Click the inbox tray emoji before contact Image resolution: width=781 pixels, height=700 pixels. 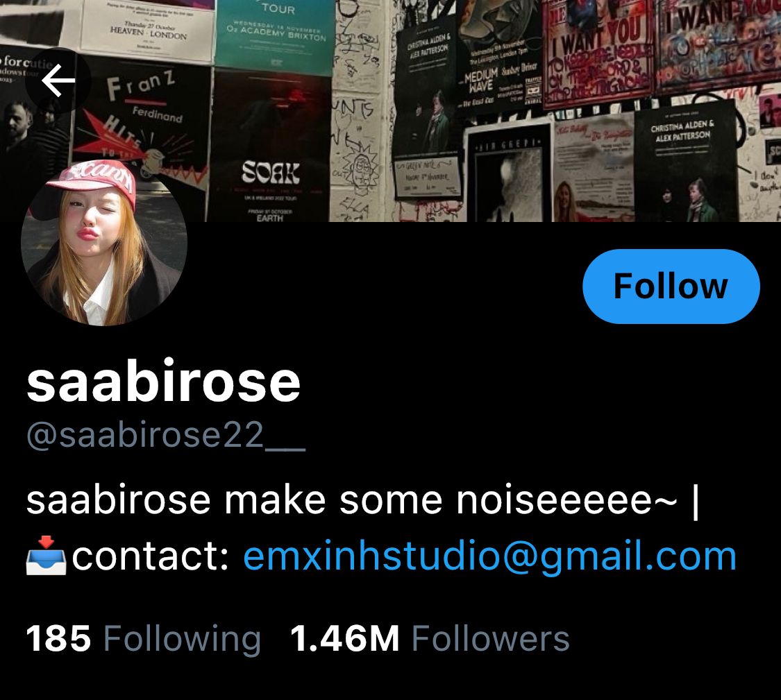click(46, 556)
